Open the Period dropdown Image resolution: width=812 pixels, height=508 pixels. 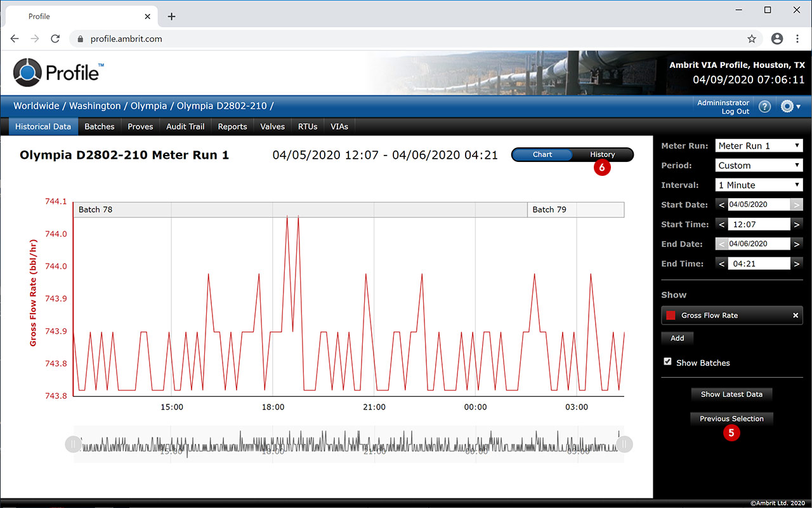[x=759, y=166]
